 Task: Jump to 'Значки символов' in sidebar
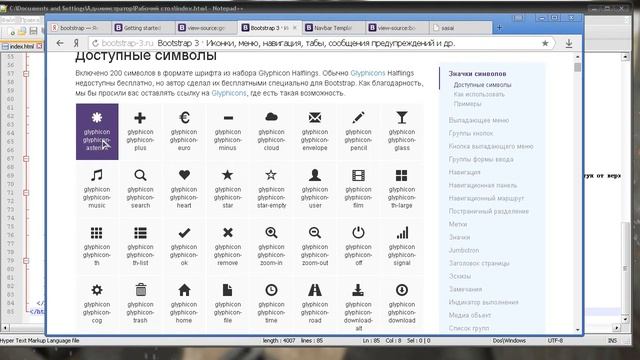point(477,74)
